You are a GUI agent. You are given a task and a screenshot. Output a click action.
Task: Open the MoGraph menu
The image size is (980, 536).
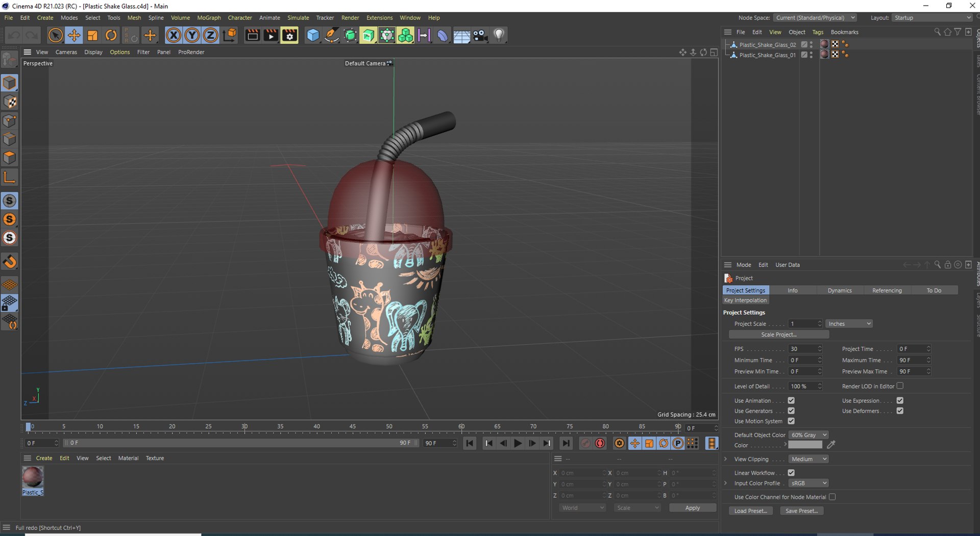pos(209,17)
